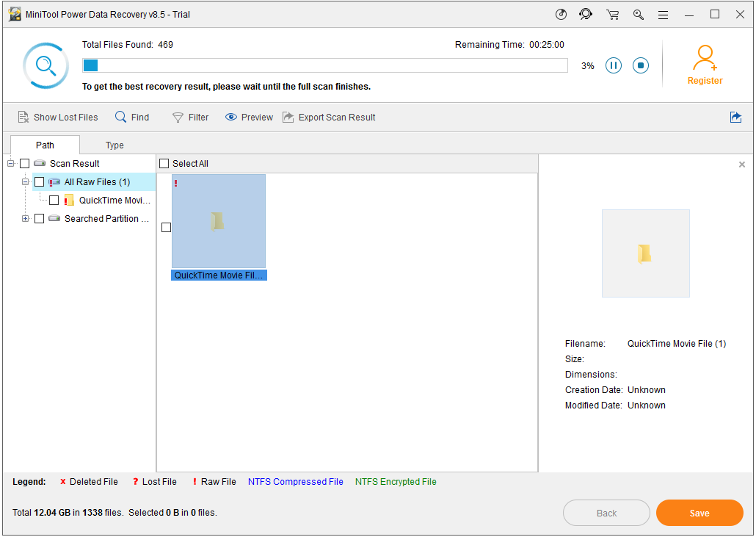Check the Scan Result checkbox
Image resolution: width=756 pixels, height=537 pixels.
[x=25, y=164]
